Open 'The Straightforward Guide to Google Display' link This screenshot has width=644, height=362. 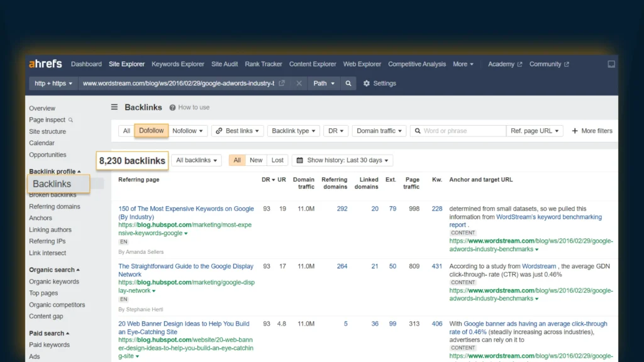coord(186,270)
